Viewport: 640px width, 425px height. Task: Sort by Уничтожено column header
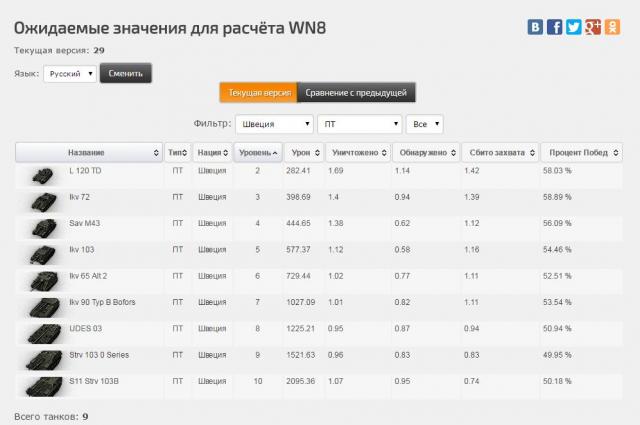[355, 153]
